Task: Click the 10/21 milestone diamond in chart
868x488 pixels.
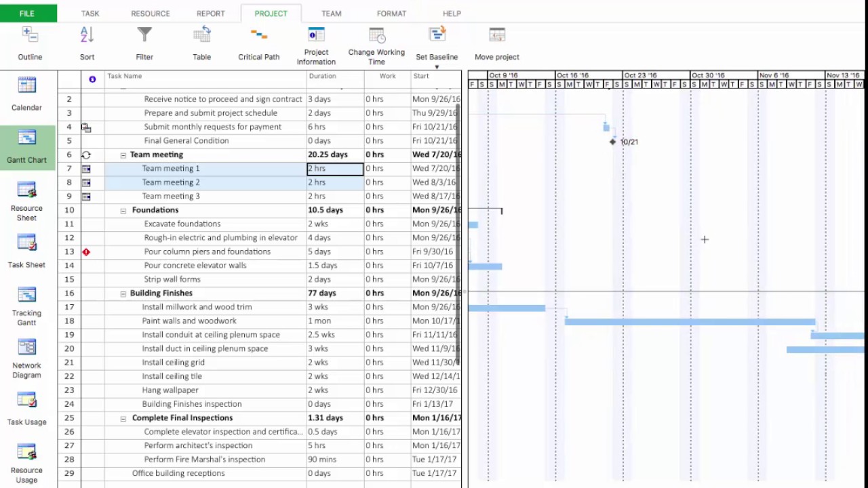Action: click(612, 142)
